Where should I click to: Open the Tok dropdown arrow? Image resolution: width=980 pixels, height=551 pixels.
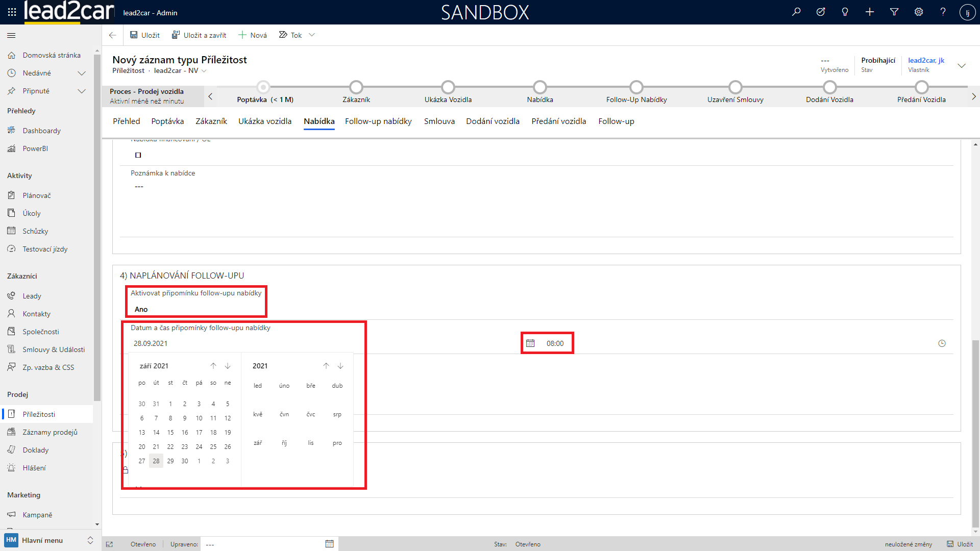pos(312,35)
